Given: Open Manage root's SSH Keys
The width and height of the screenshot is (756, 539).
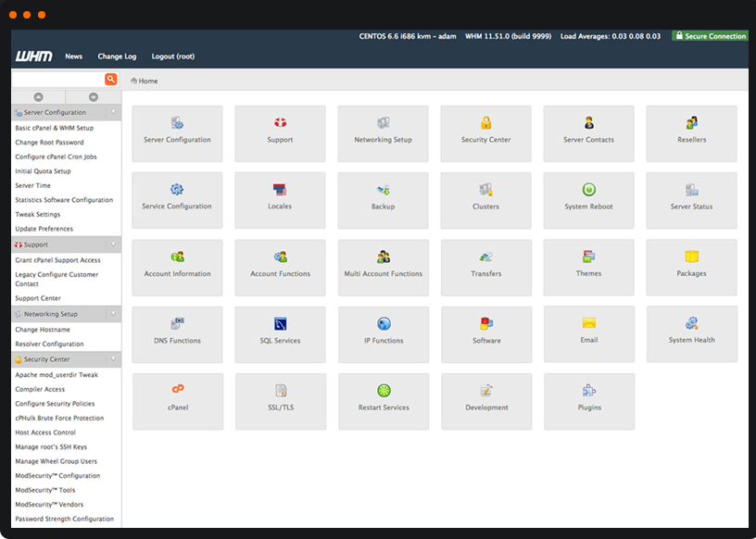Looking at the screenshot, I should click(x=51, y=447).
